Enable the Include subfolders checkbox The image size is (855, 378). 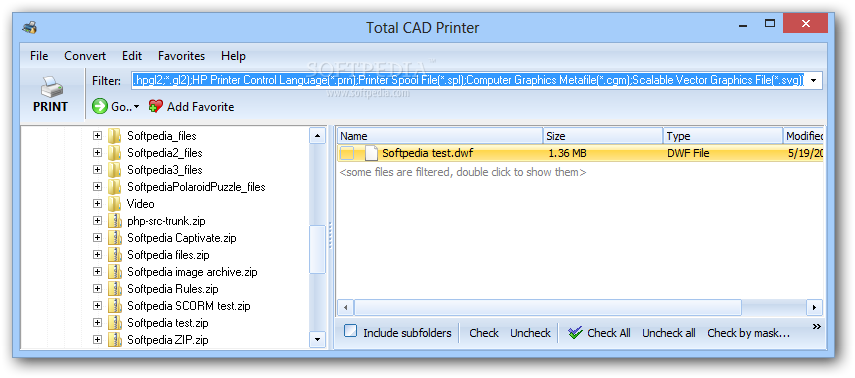pyautogui.click(x=351, y=331)
